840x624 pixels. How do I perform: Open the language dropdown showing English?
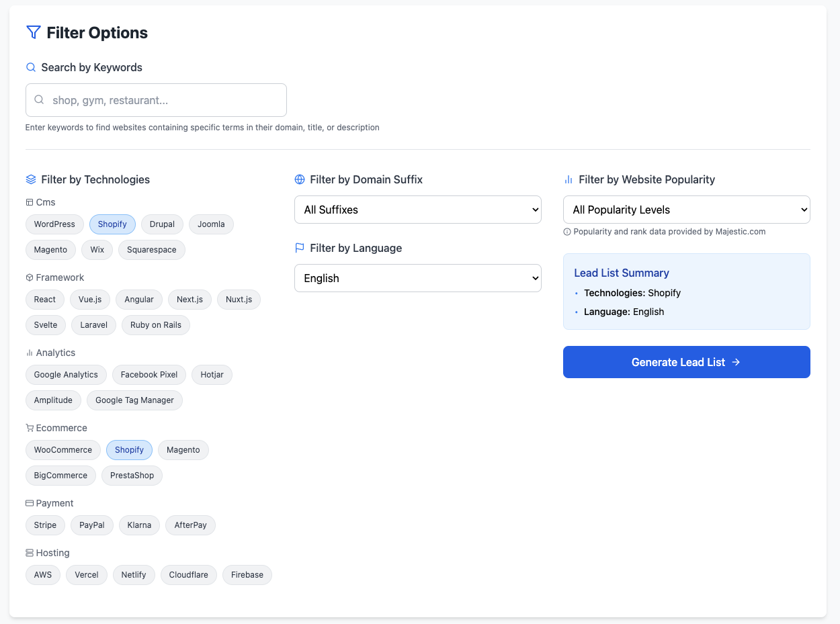[417, 278]
